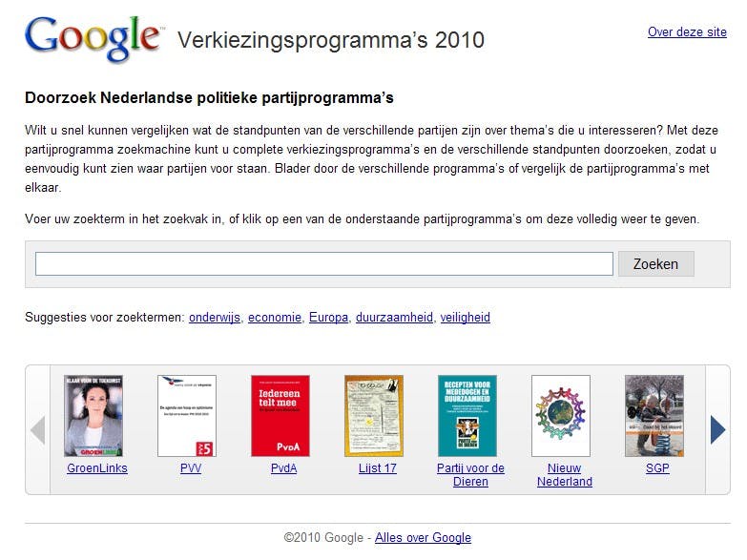Select the "economie" search suggestion
The height and width of the screenshot is (560, 747).
click(275, 318)
